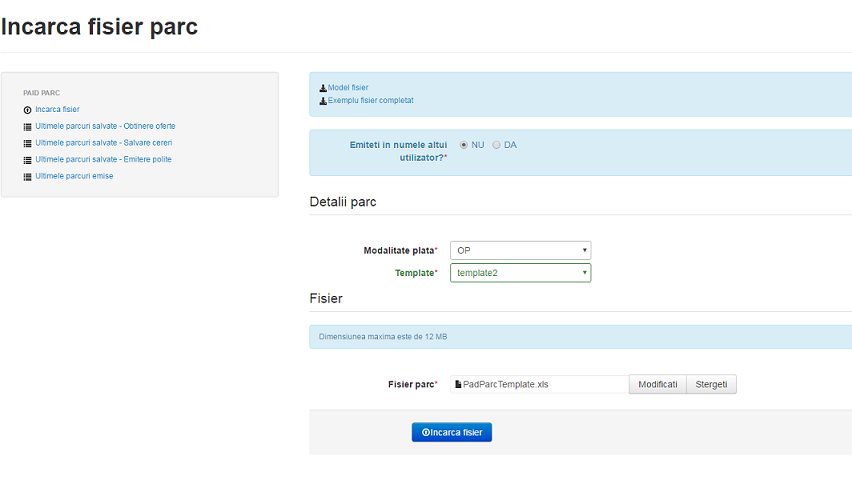This screenshot has width=852, height=488.
Task: Select the NU radio option
Action: click(463, 145)
